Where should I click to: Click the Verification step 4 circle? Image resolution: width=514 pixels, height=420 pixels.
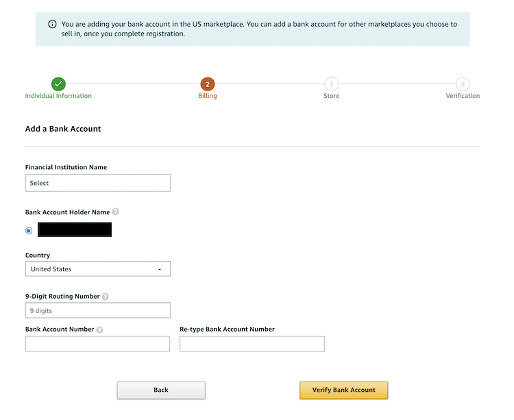[x=463, y=84]
